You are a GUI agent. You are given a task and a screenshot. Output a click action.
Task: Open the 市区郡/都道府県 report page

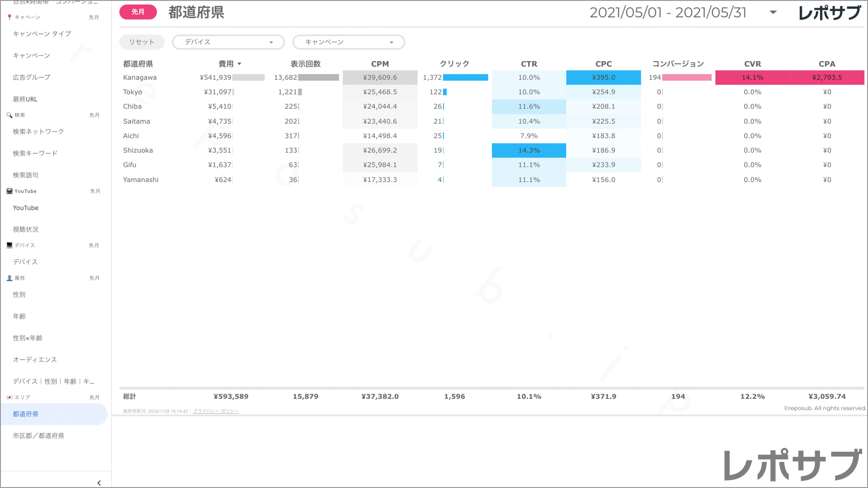pos(38,436)
